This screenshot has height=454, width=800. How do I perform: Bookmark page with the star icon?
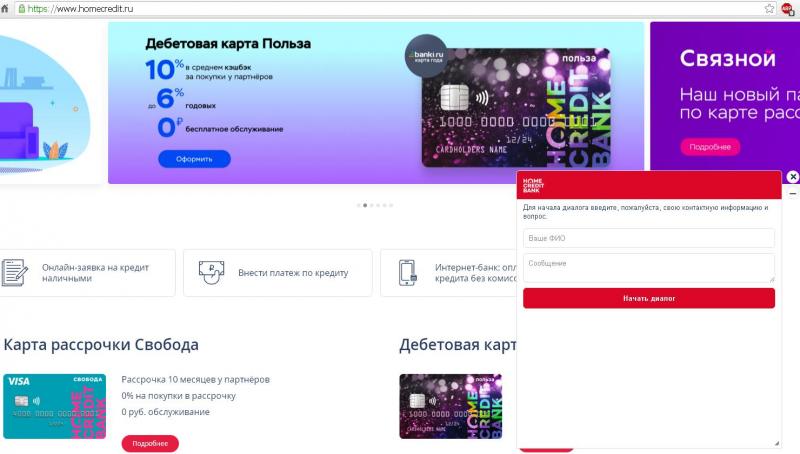coord(769,8)
